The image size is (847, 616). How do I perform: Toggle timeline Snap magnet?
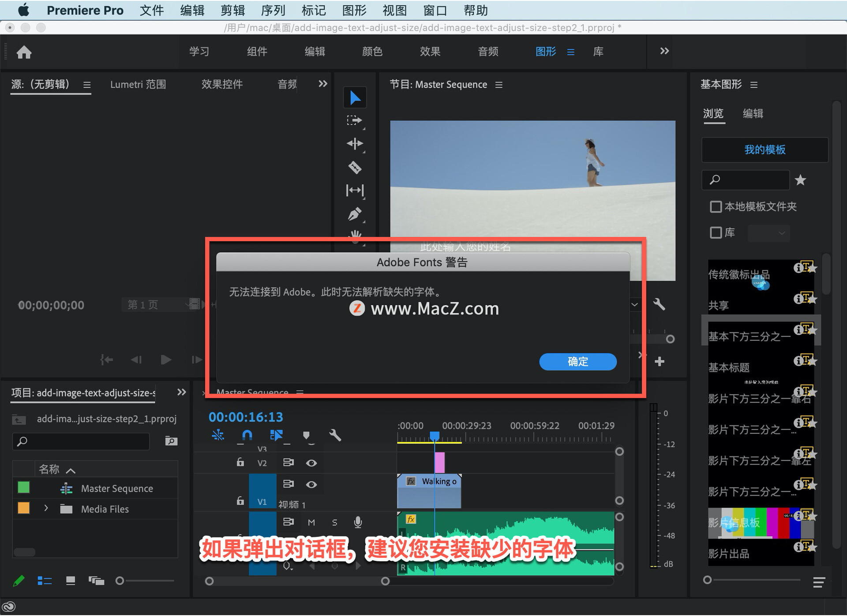(x=247, y=435)
